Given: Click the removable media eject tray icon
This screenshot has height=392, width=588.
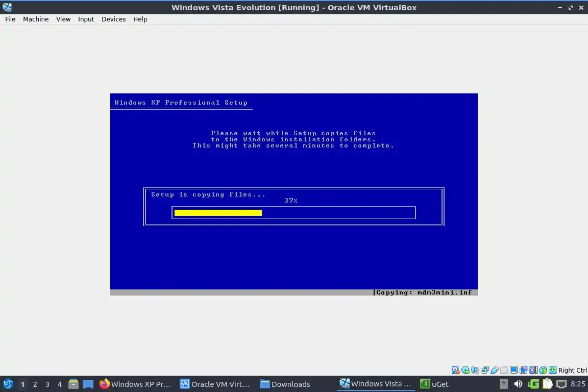Looking at the screenshot, I should 504,384.
